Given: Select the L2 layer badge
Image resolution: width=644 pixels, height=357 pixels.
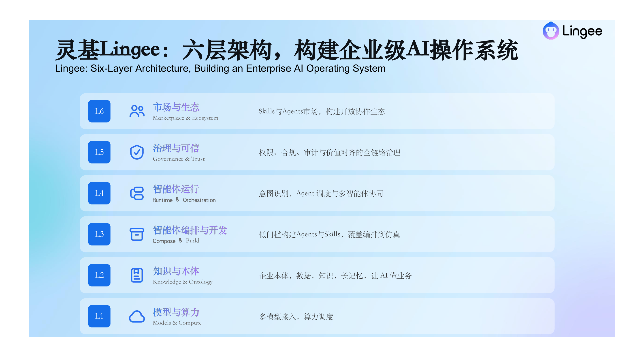Looking at the screenshot, I should pos(99,275).
